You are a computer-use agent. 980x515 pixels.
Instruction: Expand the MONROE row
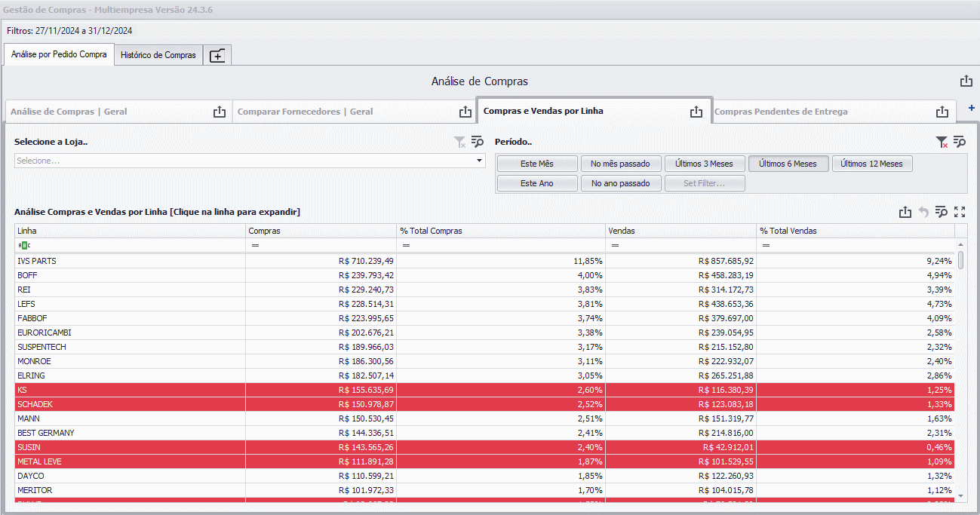484,361
